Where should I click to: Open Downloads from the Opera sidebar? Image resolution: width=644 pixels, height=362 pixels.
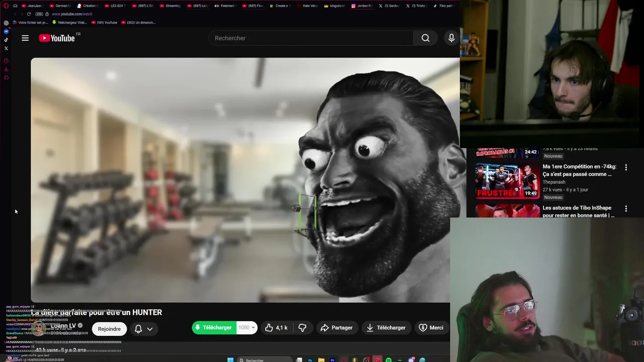point(6,69)
